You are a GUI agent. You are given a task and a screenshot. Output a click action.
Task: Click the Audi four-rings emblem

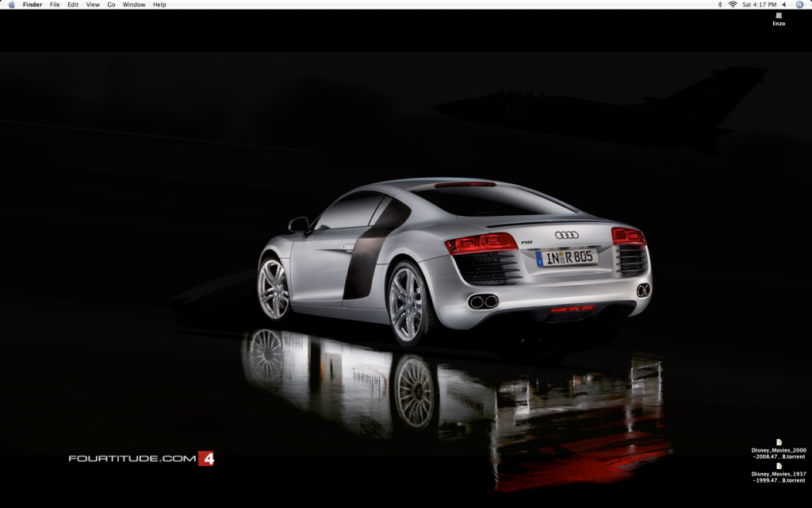[566, 235]
